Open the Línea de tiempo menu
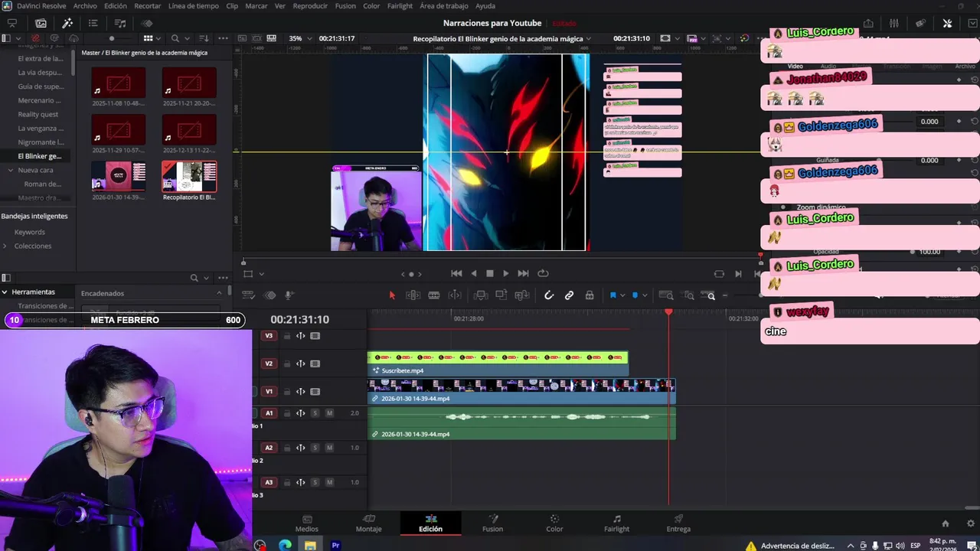The width and height of the screenshot is (980, 551). click(x=193, y=6)
